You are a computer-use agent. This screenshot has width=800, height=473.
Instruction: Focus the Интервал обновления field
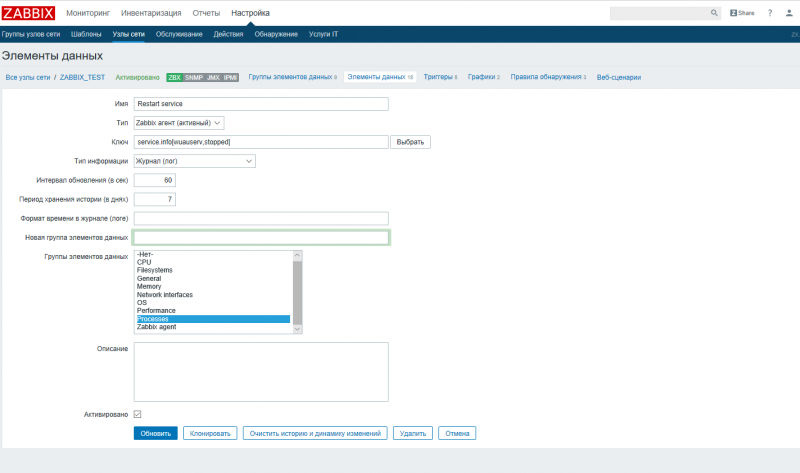click(155, 180)
